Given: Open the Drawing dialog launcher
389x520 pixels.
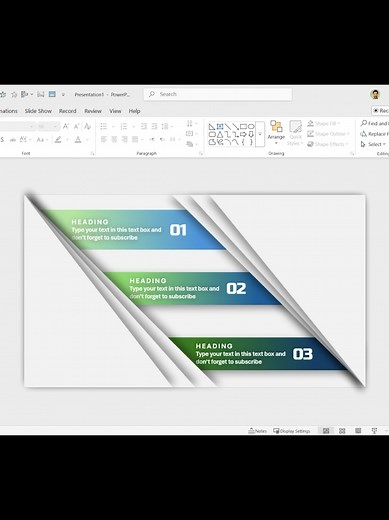Looking at the screenshot, I should (x=352, y=154).
